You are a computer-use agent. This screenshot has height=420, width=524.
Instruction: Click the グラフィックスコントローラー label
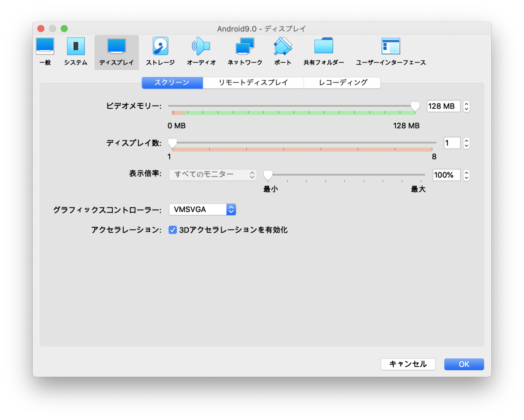pos(107,210)
